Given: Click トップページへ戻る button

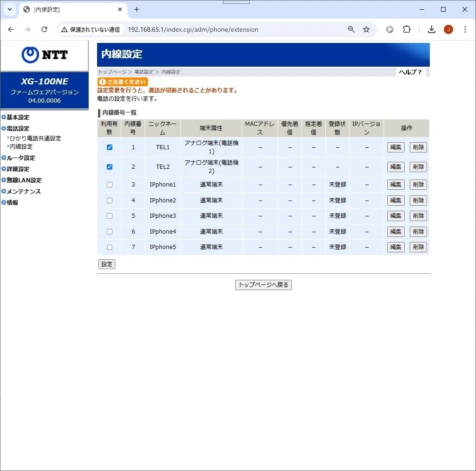Looking at the screenshot, I should pos(263,285).
